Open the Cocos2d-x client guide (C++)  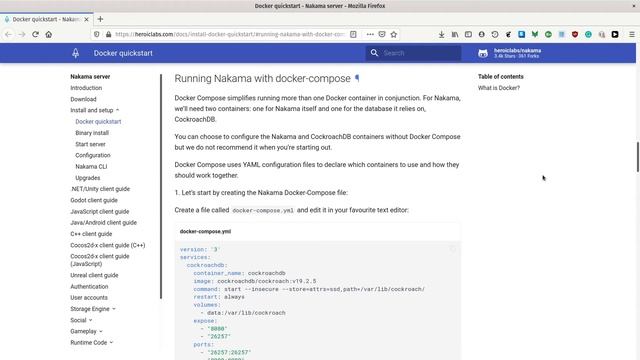coord(107,245)
